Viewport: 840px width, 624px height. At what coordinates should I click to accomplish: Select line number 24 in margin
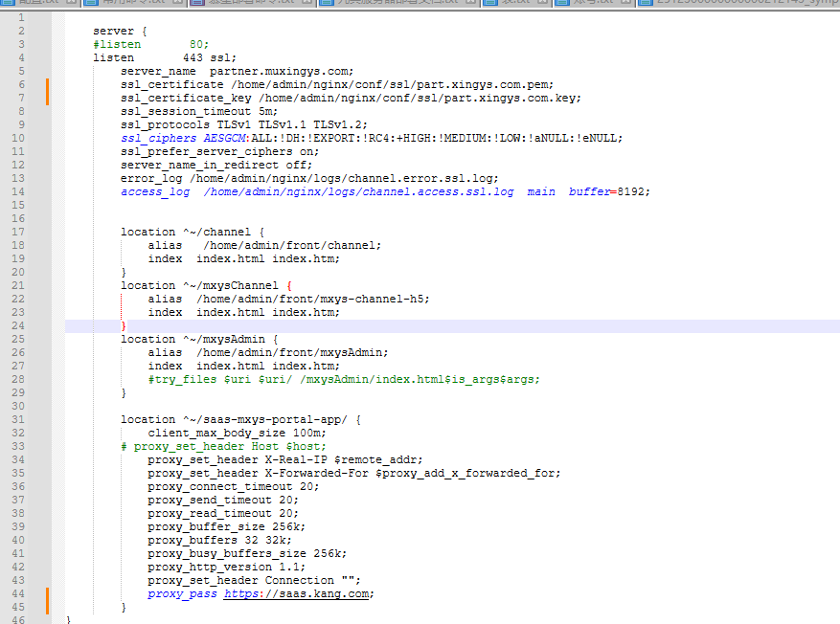(18, 325)
